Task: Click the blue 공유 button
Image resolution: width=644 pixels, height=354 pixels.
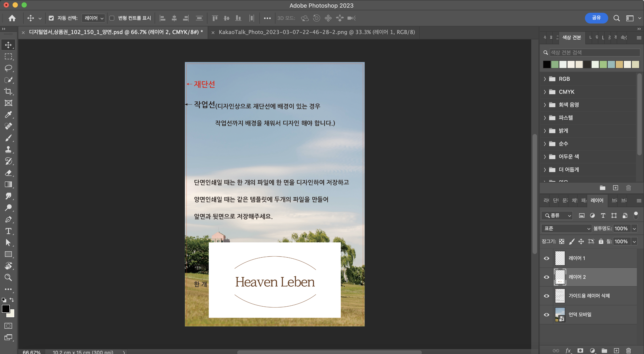Action: pos(596,18)
